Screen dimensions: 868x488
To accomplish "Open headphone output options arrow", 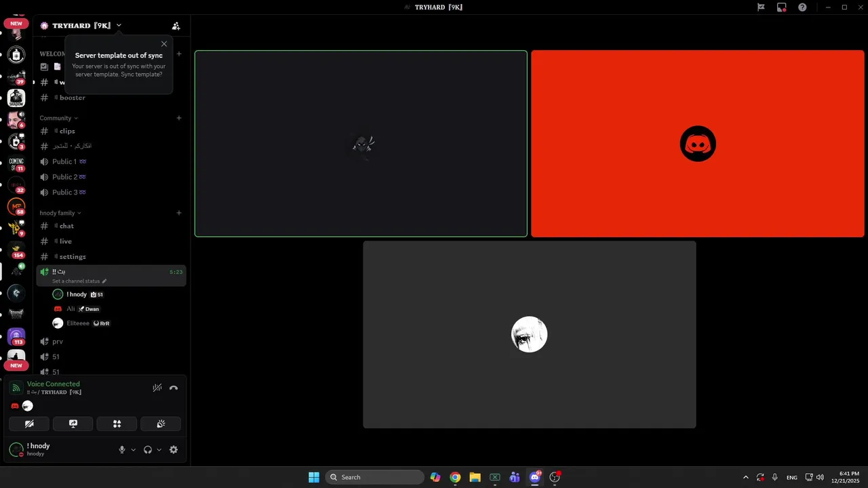I will [159, 449].
